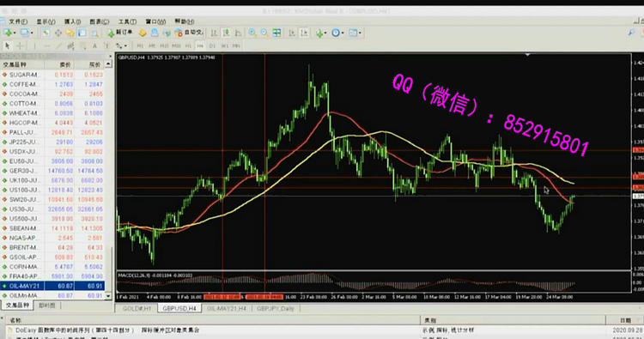
Task: Select the crosshair cursor tool
Action: (20, 46)
